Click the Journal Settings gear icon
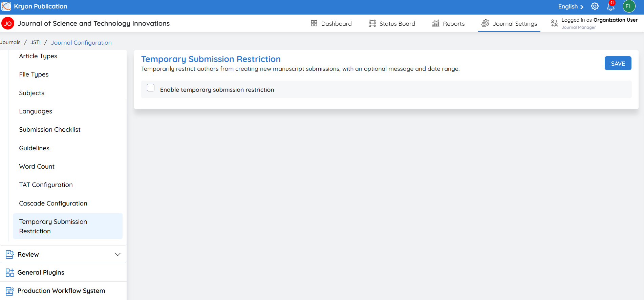Screen dimensions: 644x300 485,23
